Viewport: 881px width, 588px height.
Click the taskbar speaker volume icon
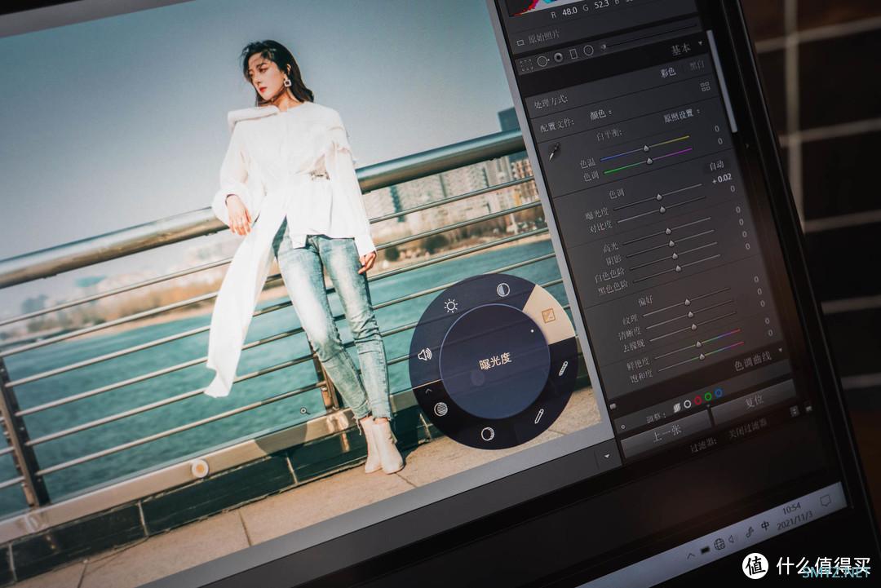click(732, 540)
